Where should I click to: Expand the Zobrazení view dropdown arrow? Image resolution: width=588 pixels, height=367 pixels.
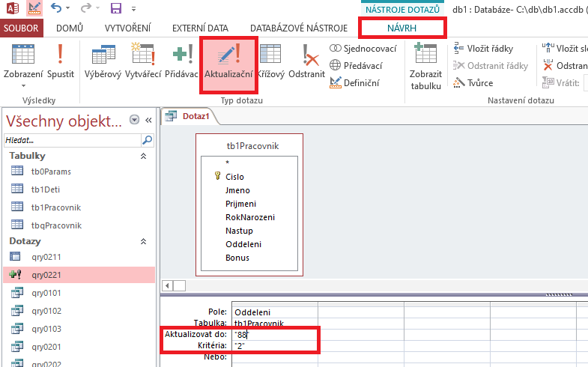click(23, 86)
